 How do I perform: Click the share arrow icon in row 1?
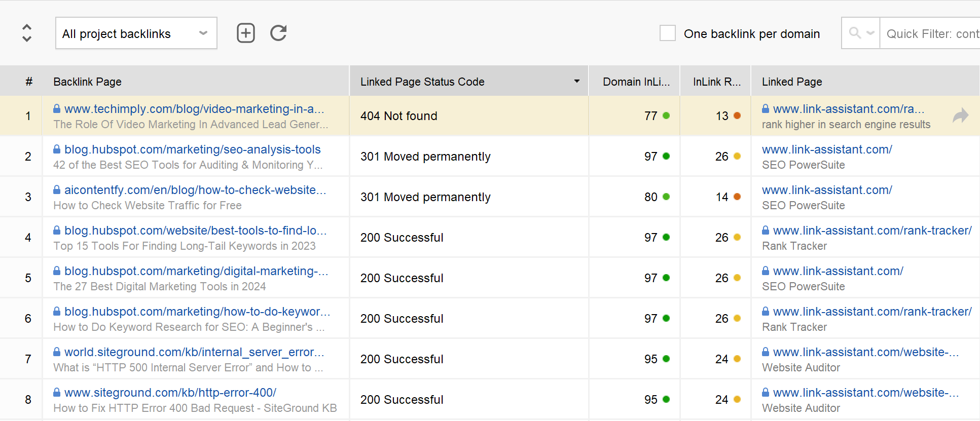click(x=960, y=116)
